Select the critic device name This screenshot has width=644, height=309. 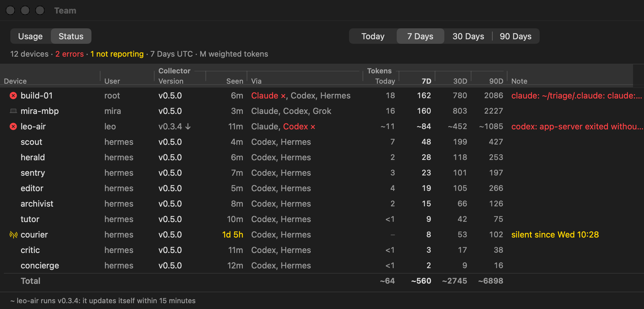coord(30,250)
